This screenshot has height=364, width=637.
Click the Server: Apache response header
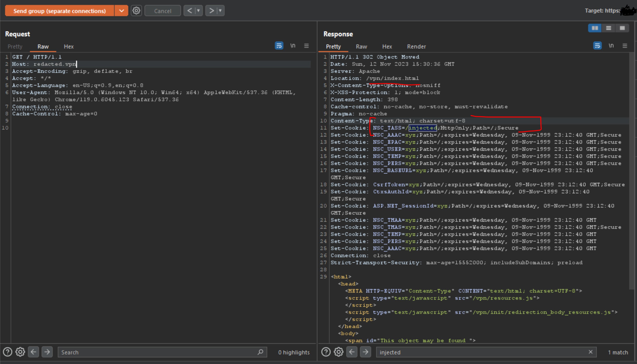pos(355,71)
